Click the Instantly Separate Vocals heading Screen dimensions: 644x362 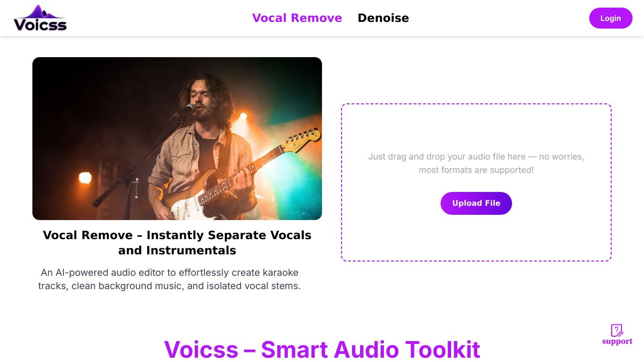pos(177,242)
